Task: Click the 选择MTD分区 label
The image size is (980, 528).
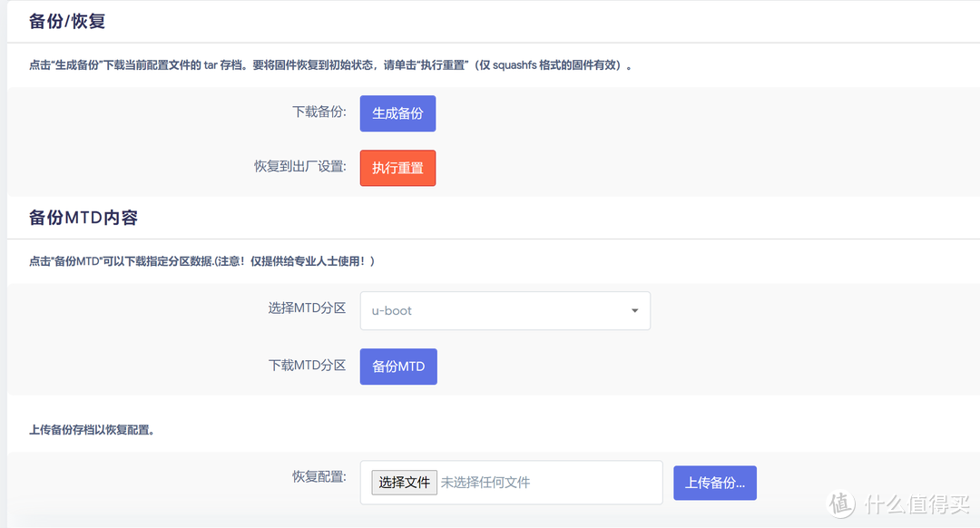Action: [x=309, y=308]
